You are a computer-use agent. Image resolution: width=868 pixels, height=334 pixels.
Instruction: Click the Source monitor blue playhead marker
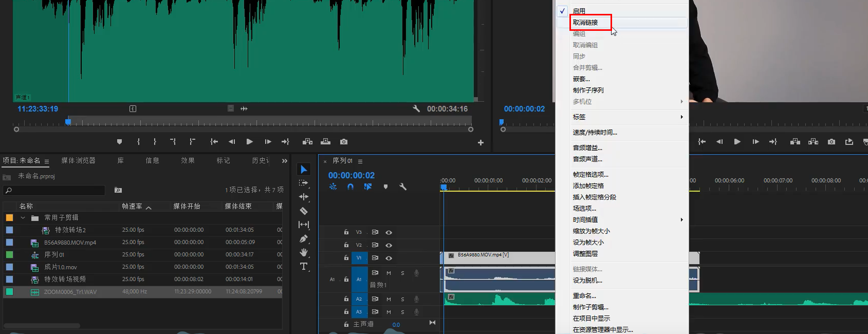[68, 122]
